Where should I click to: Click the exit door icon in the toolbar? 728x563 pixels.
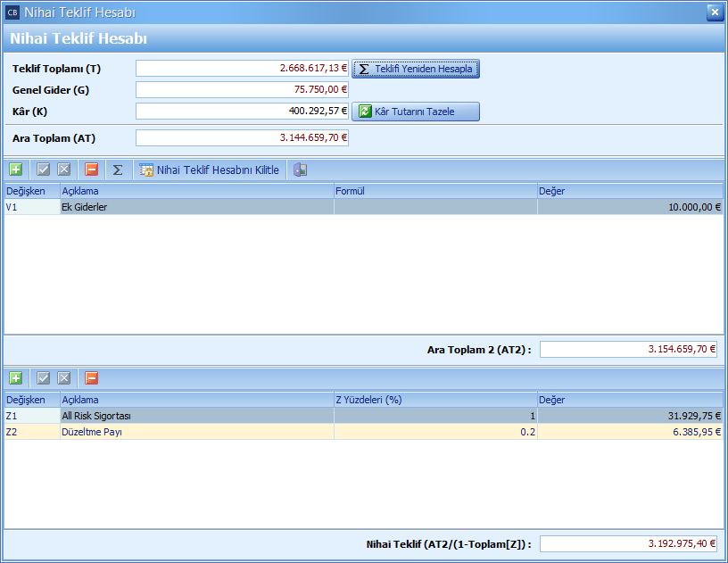click(x=301, y=170)
